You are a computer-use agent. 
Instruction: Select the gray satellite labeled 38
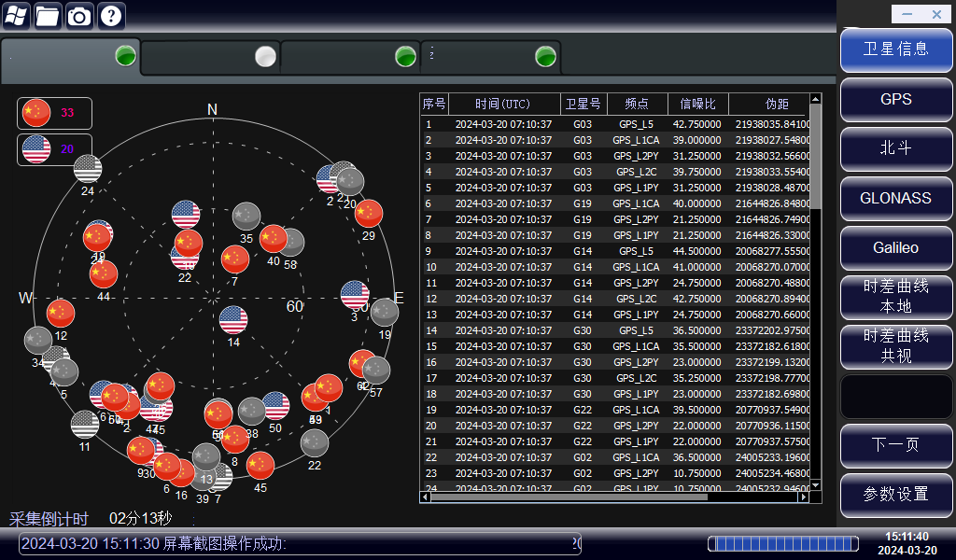251,412
